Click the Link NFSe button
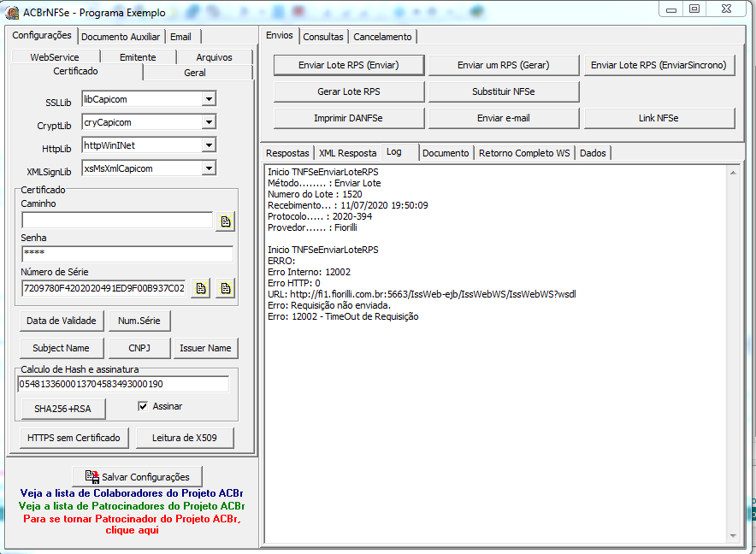This screenshot has width=756, height=554. 659,118
